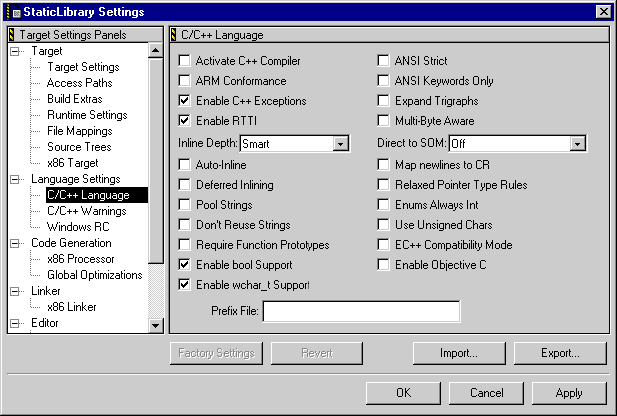
Task: Select Global Optimizations panel
Action: point(94,275)
